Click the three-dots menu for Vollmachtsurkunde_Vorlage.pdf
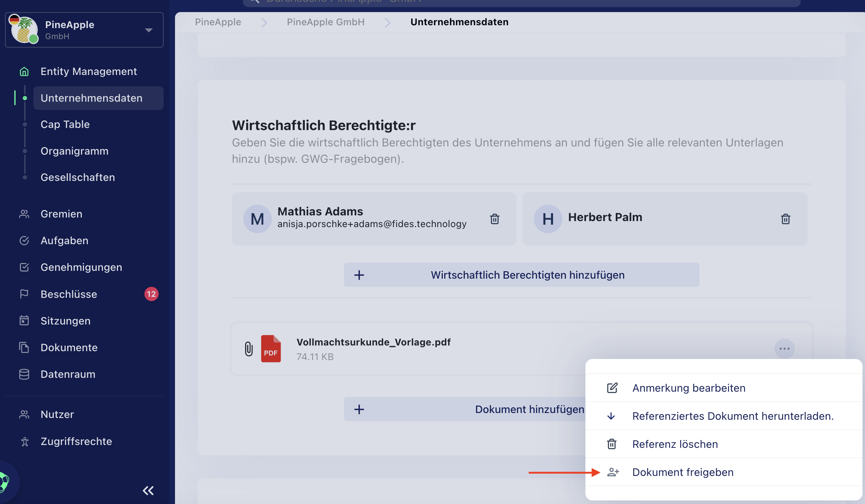The height and width of the screenshot is (504, 865). [784, 349]
